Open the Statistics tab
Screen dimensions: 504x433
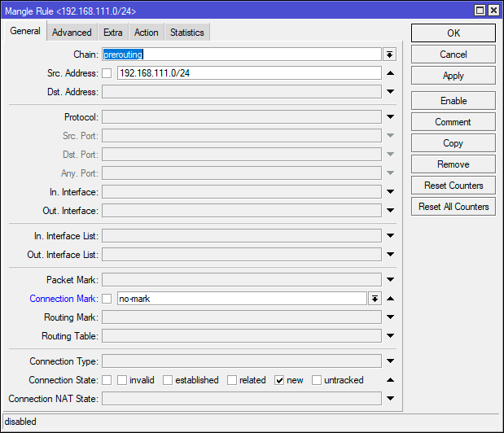click(186, 33)
